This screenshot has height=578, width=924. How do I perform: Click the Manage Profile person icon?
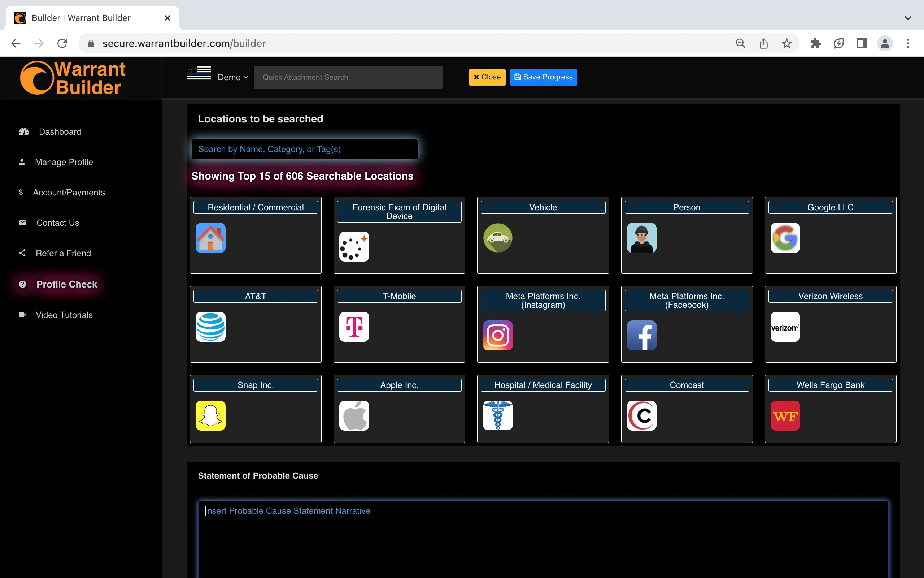[x=22, y=162]
